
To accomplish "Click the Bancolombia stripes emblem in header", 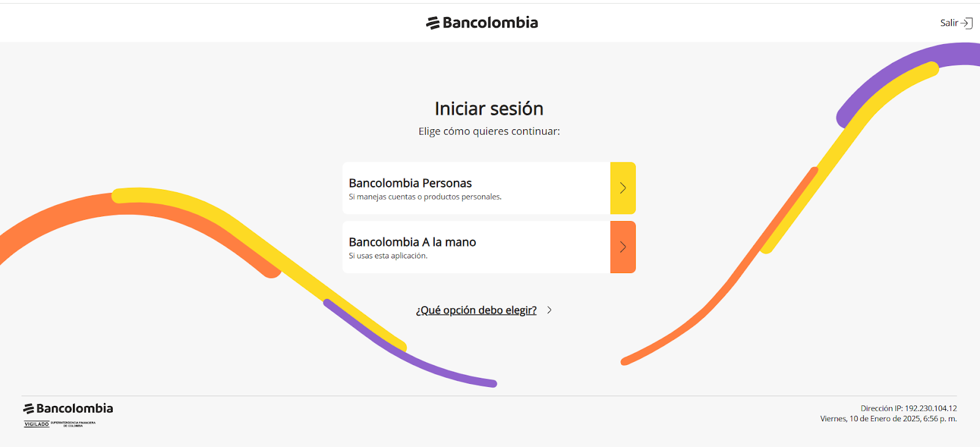I will pos(433,23).
